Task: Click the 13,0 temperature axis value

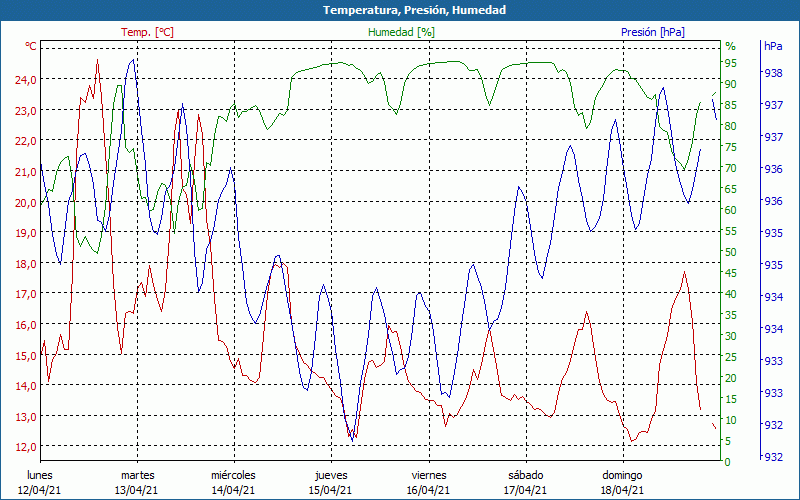Action: click(x=27, y=416)
